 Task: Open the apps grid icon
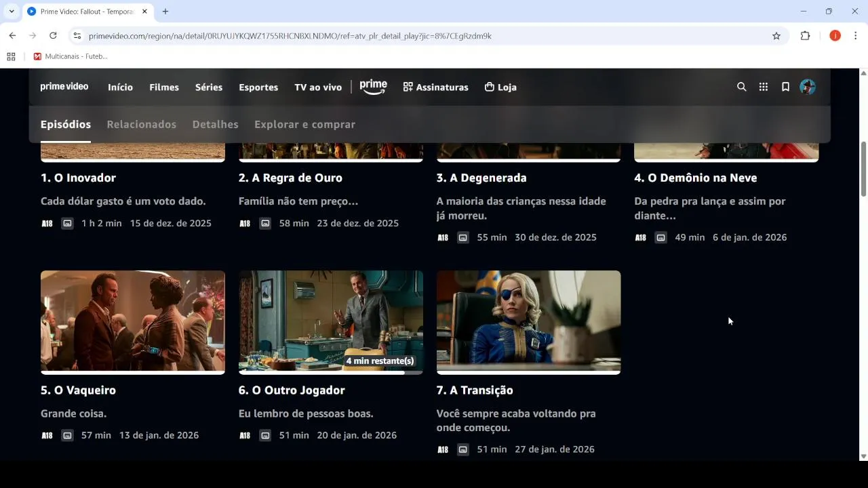point(764,87)
